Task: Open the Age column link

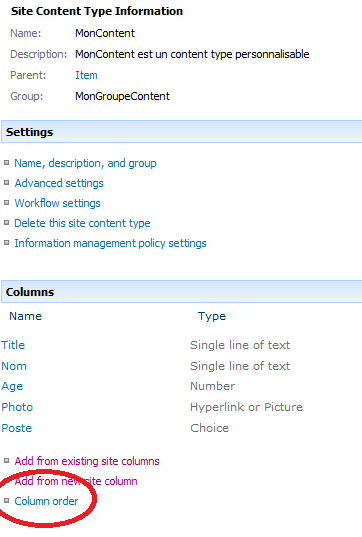Action: 12,386
